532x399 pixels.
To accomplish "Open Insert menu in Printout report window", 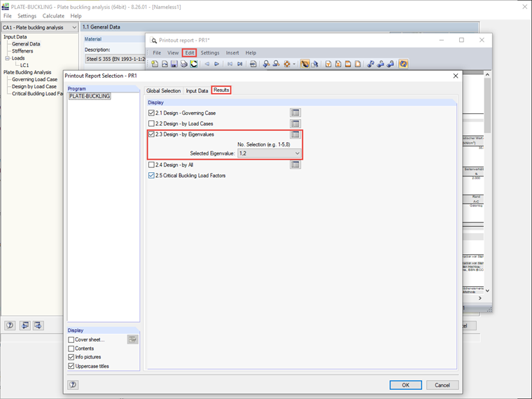I will (x=232, y=52).
